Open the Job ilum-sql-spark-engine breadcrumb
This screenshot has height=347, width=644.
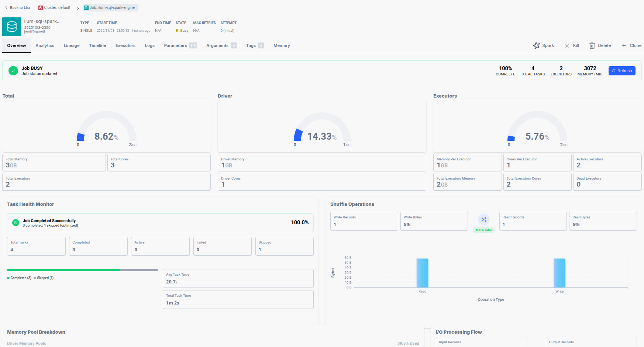click(x=111, y=8)
